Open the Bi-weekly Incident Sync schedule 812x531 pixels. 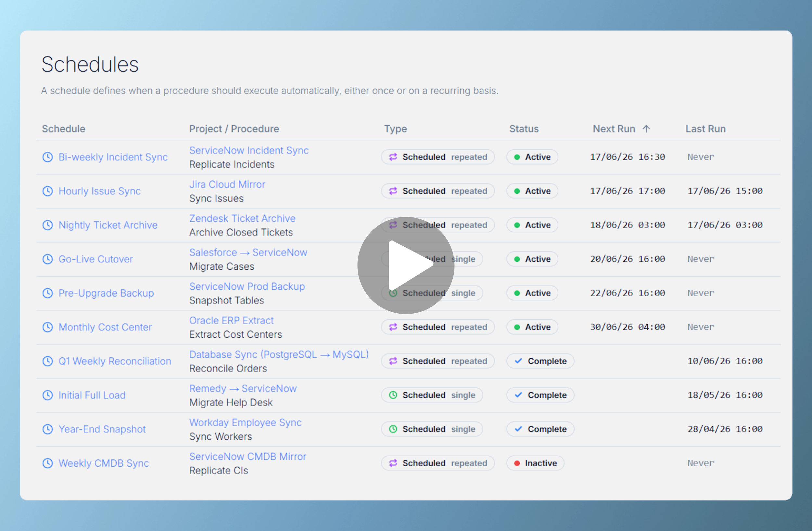(113, 157)
